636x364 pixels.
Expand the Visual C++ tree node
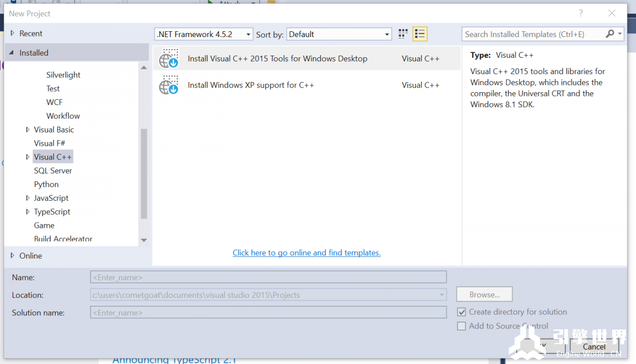28,157
